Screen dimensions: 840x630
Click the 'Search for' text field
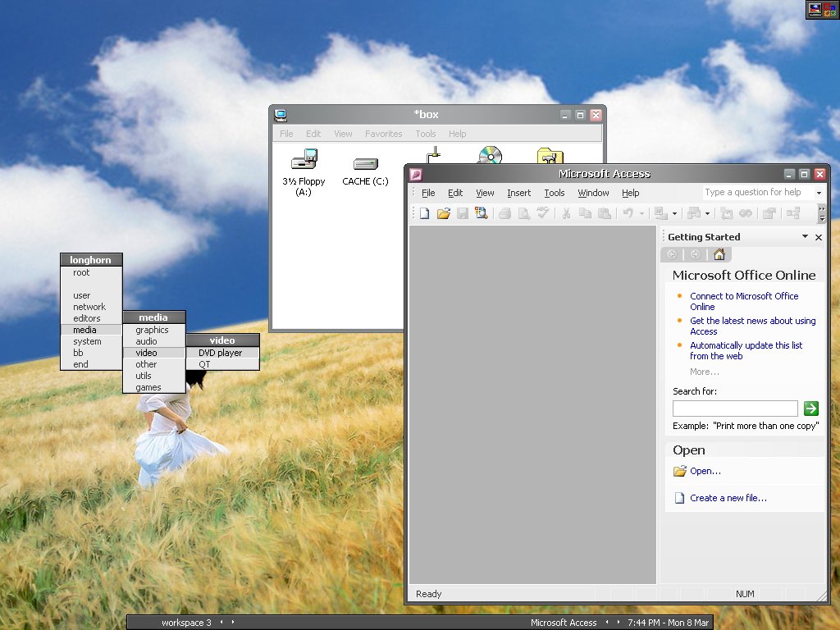point(735,409)
